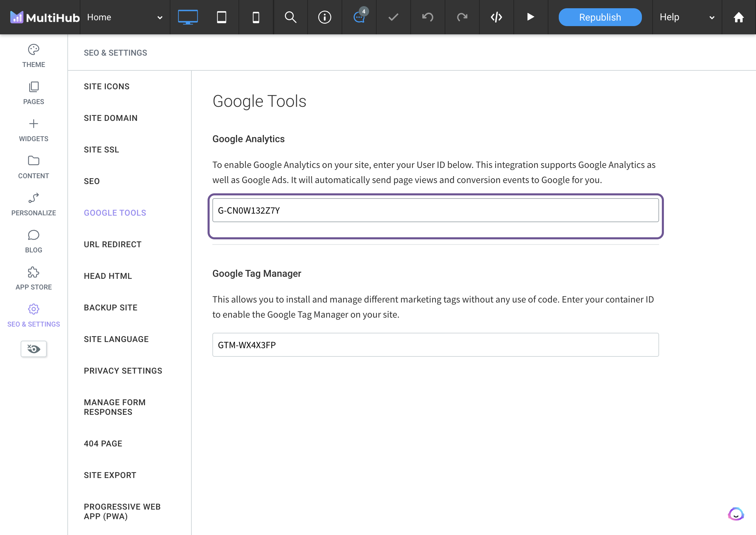Select Site Domain settings
756x535 pixels.
(111, 118)
